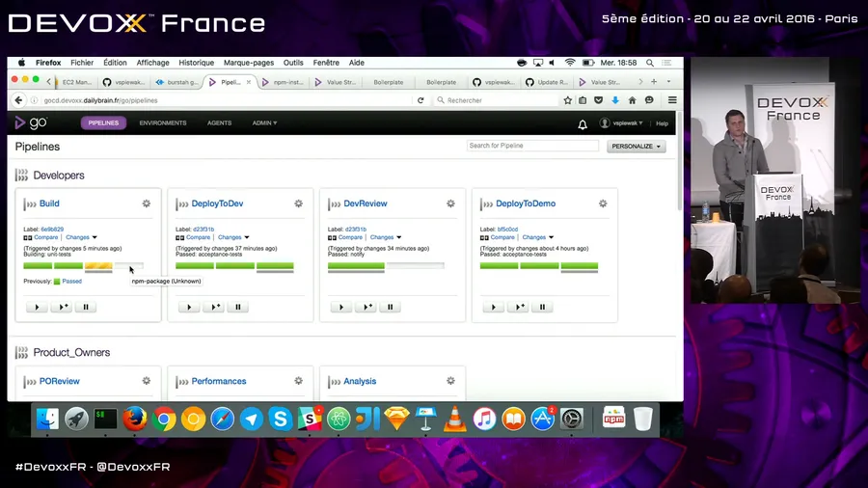Screen dimensions: 868x488
Task: Switch to the npm-inst browser tab
Action: (x=284, y=82)
